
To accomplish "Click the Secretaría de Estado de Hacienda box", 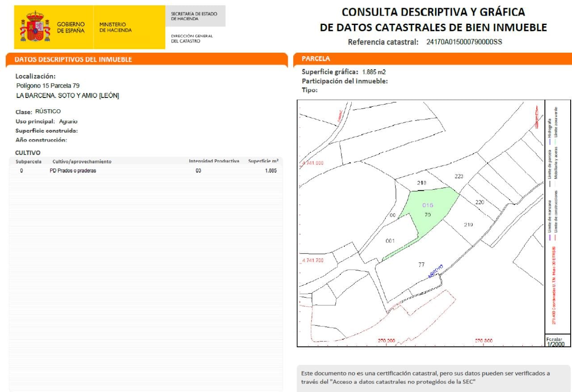I will [195, 16].
